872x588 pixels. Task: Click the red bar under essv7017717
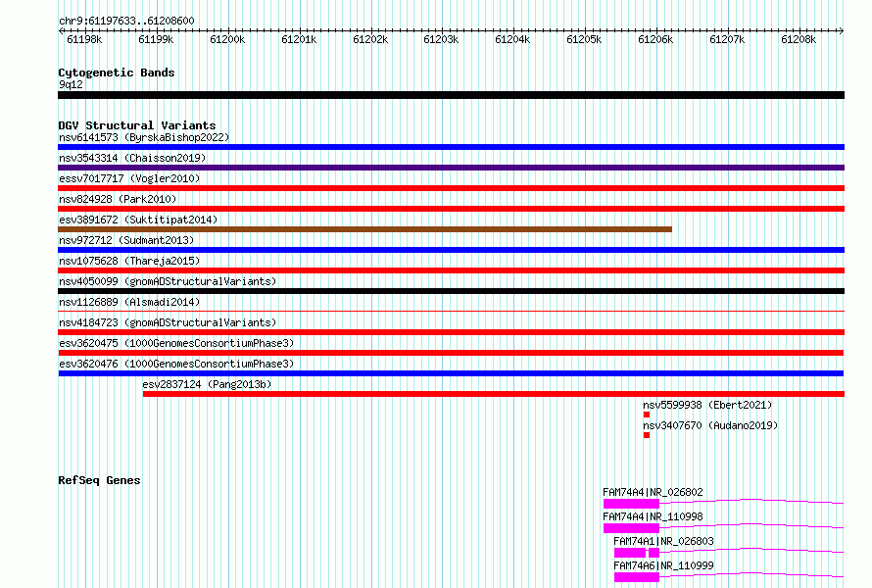click(x=451, y=188)
